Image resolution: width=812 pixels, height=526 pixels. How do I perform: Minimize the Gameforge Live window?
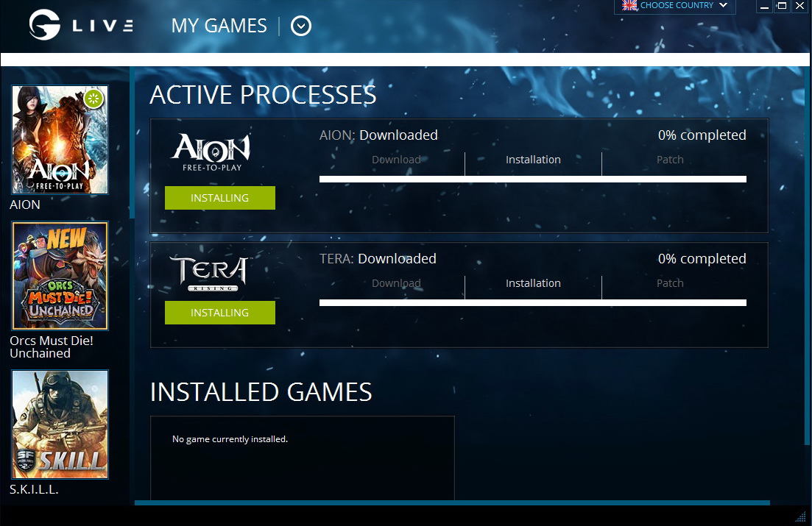764,6
